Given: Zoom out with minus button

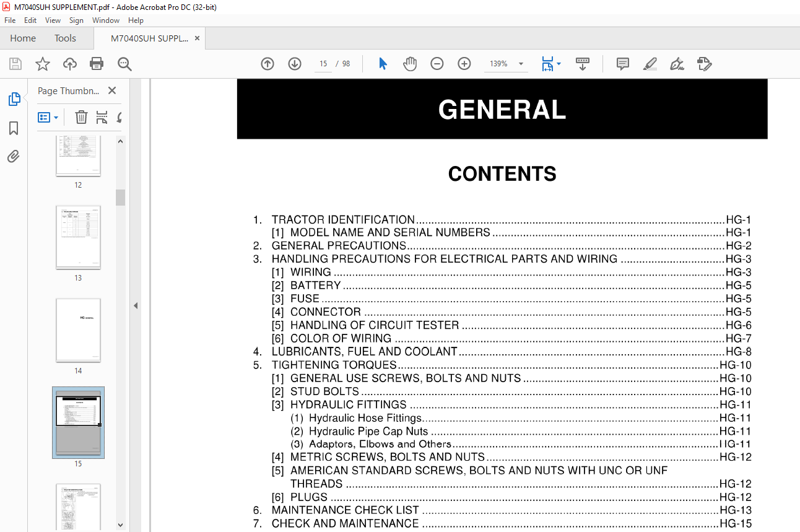Looking at the screenshot, I should [437, 64].
